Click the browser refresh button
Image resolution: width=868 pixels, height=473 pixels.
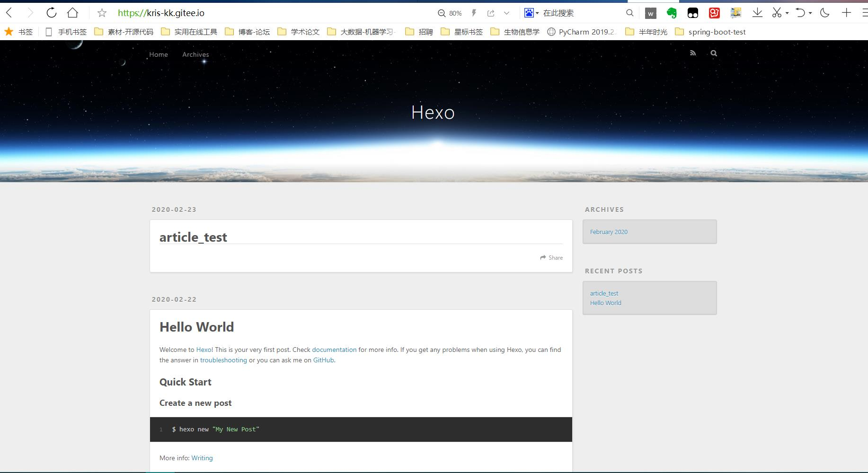(51, 13)
